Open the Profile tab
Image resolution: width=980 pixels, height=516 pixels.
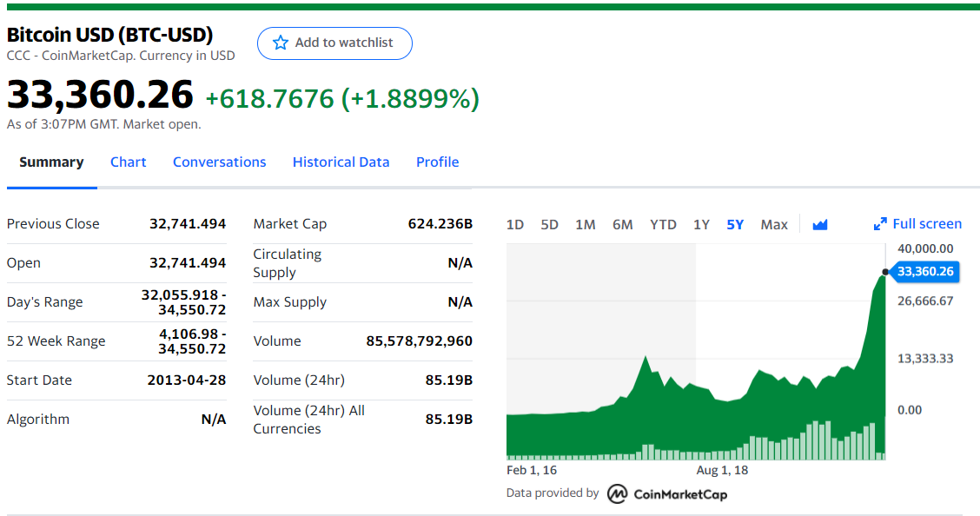(438, 162)
